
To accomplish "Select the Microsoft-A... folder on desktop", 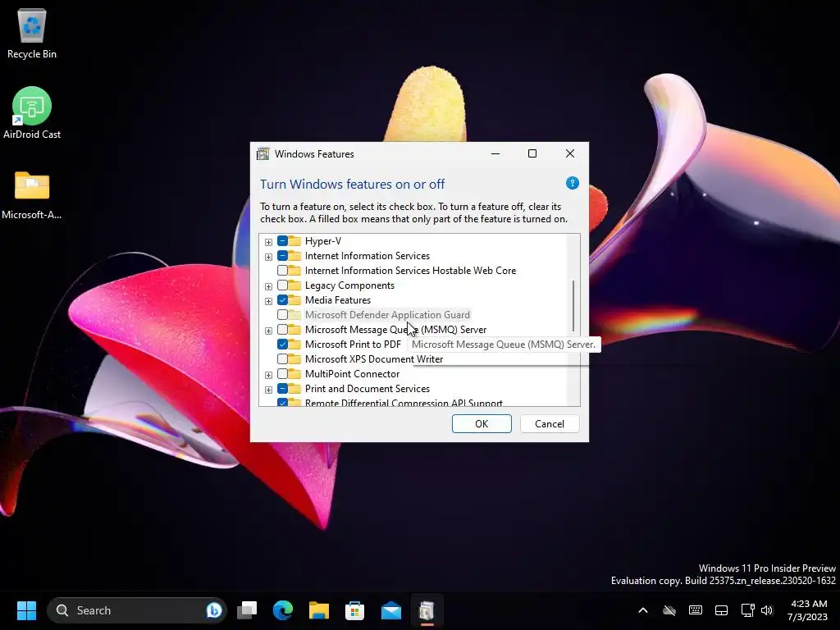I will pos(32,195).
